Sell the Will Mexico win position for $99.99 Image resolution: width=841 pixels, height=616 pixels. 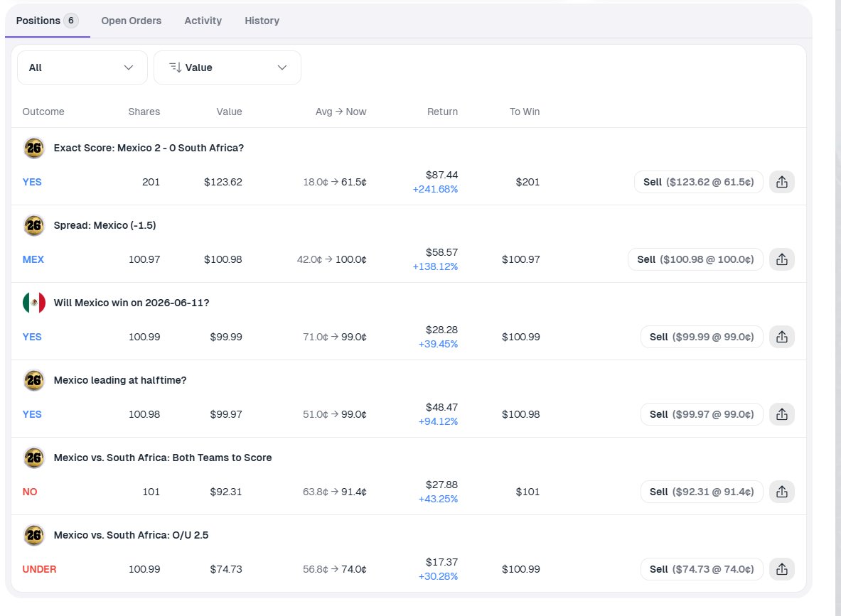pos(702,337)
